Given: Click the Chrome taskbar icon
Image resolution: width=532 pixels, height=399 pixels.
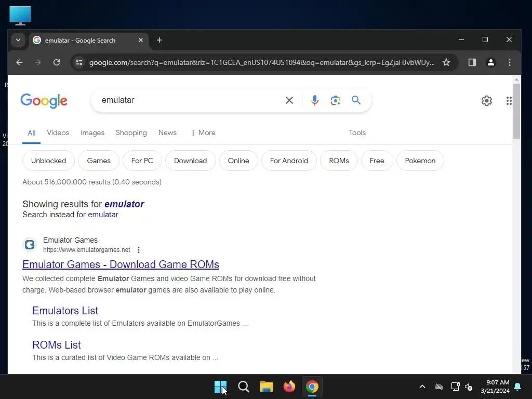Looking at the screenshot, I should [x=312, y=387].
